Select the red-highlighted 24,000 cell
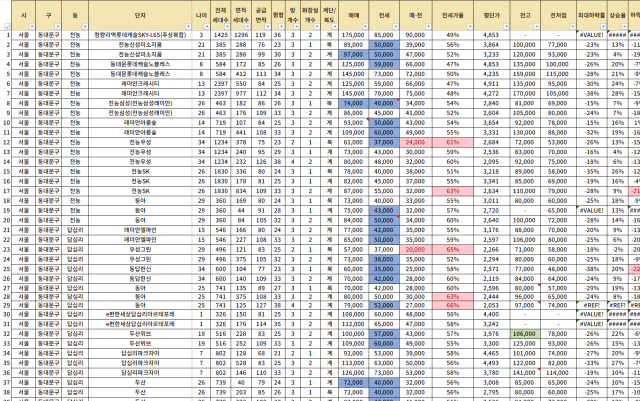Viewport: 640px width, 401px height. coord(416,143)
